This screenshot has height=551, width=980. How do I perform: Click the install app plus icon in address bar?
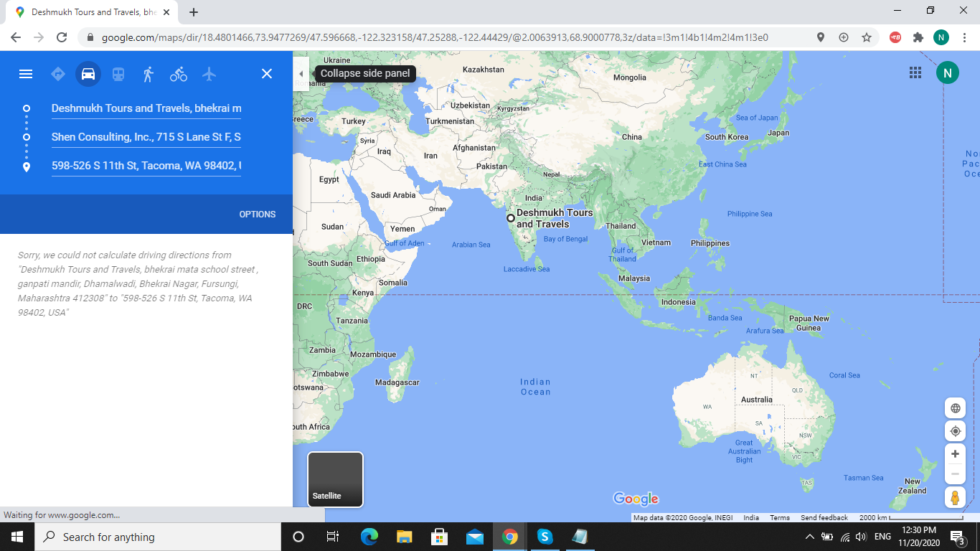(x=844, y=37)
